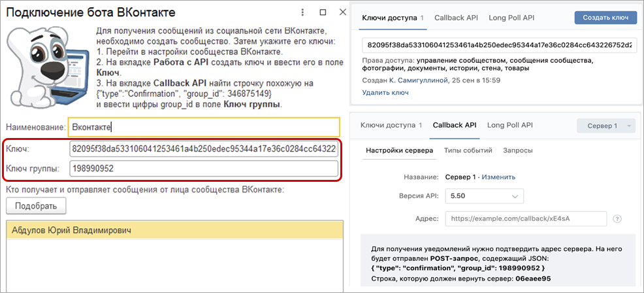Click the Адрес callback URL field

526,218
